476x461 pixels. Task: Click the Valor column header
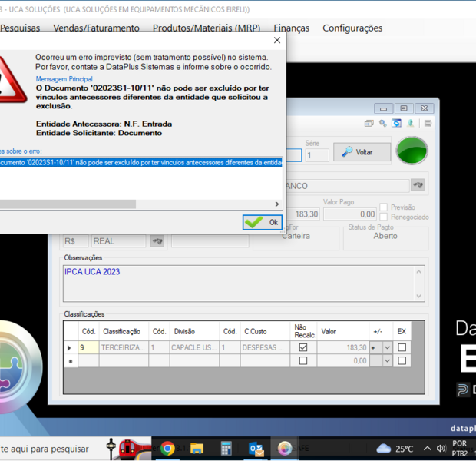343,331
